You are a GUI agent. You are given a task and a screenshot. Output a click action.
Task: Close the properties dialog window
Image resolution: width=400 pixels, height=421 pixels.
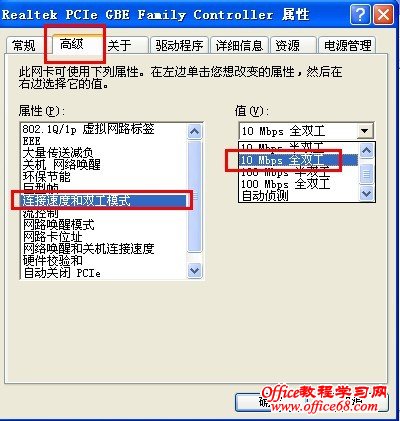[384, 14]
